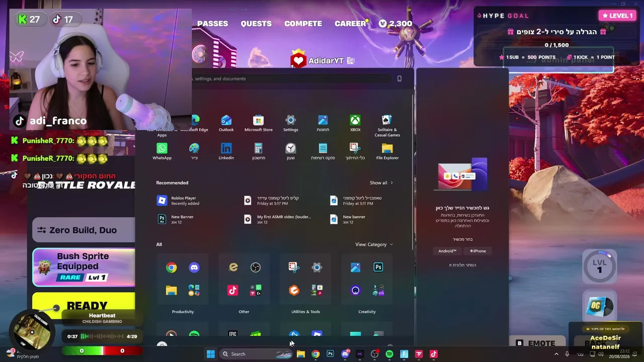This screenshot has width=644, height=362.
Task: Open the volume control in system tray
Action: pyautogui.click(x=600, y=354)
